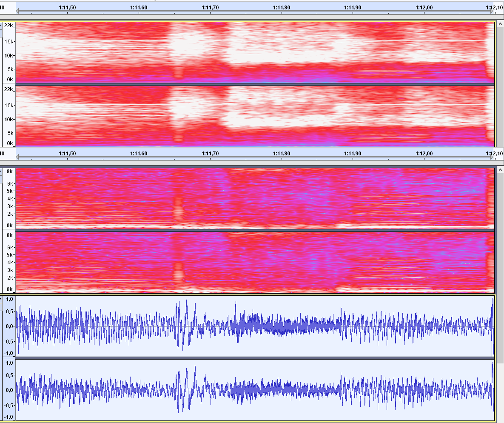504x423 pixels.
Task: Click the 1:12,00 mark on lower timeline
Action: coord(424,153)
